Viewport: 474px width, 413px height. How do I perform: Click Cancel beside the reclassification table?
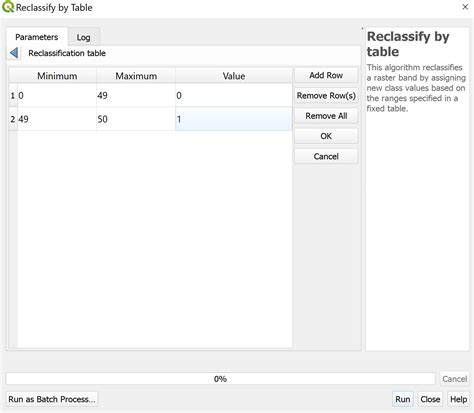(x=326, y=157)
